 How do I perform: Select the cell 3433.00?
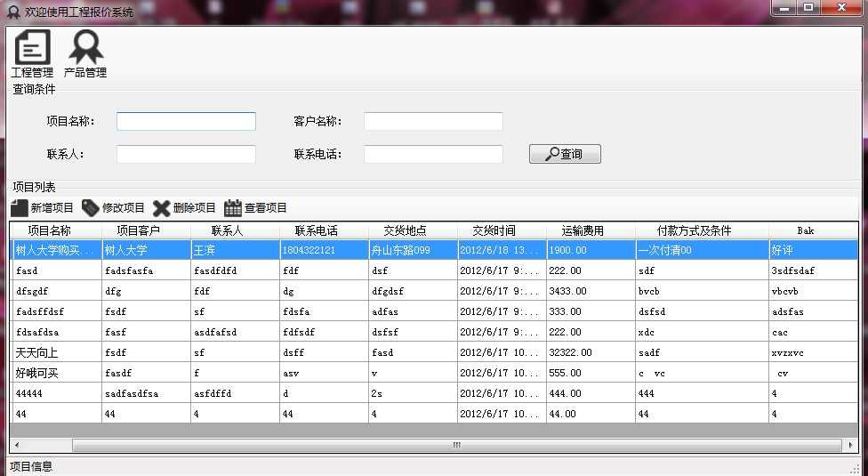point(591,291)
